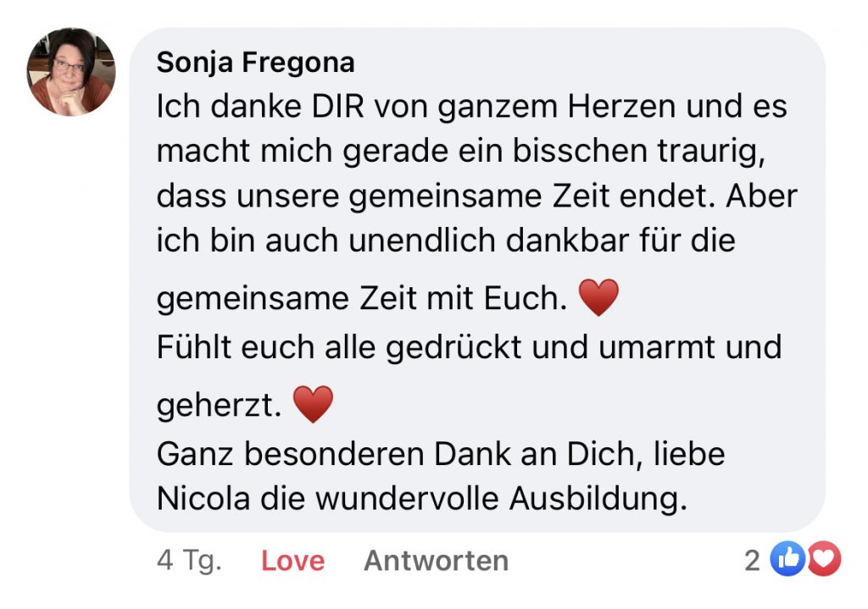
Task: Open the reaction count showing 2
Action: (752, 561)
